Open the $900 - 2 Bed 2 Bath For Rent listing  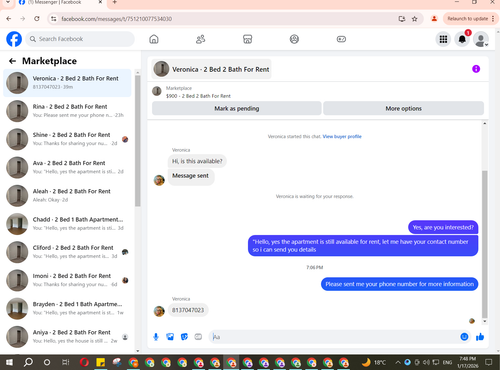(x=198, y=96)
